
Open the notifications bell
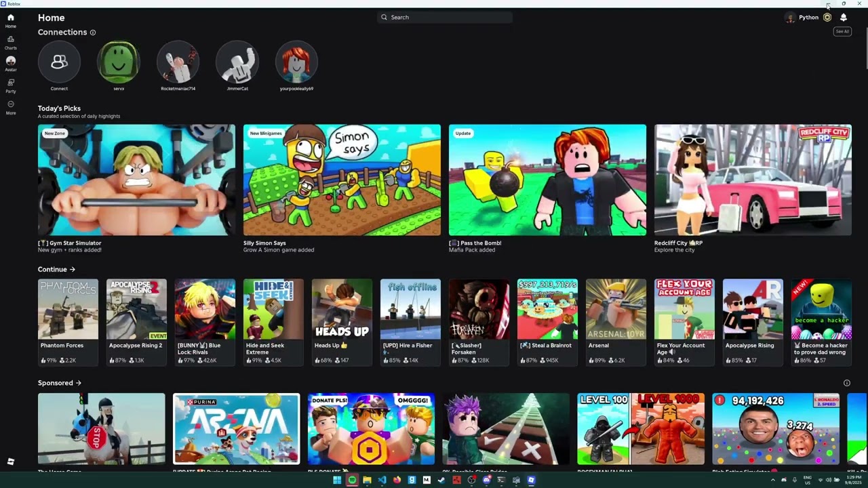844,18
